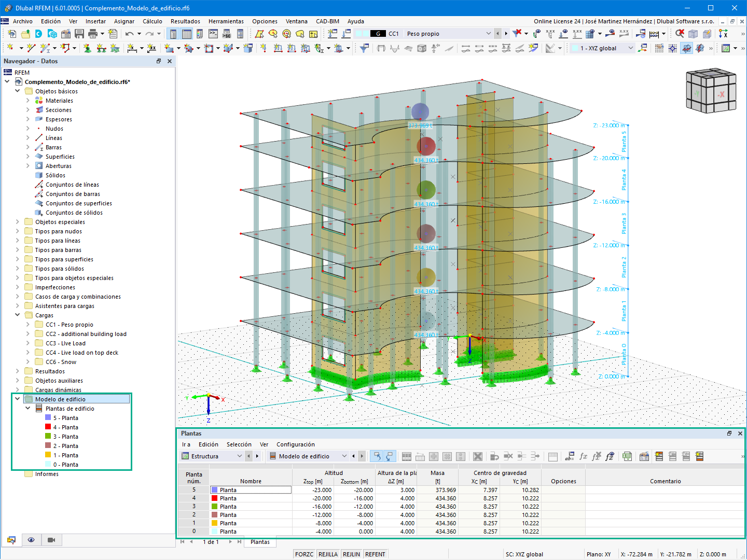Click the Planta name cell in row 0
The image size is (747, 560).
tap(251, 531)
